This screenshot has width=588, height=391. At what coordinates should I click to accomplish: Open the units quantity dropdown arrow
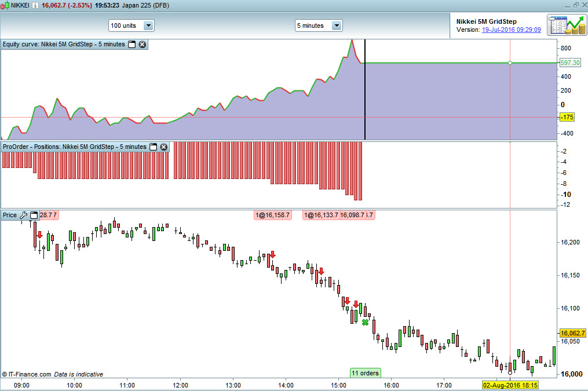tap(148, 25)
